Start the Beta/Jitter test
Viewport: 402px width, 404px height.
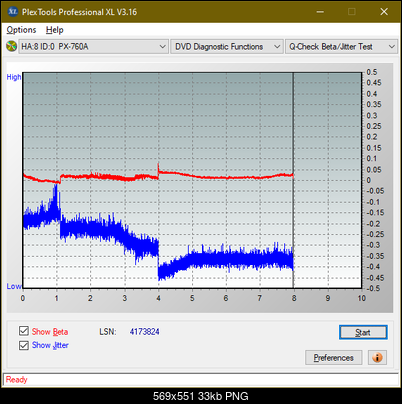(x=363, y=332)
